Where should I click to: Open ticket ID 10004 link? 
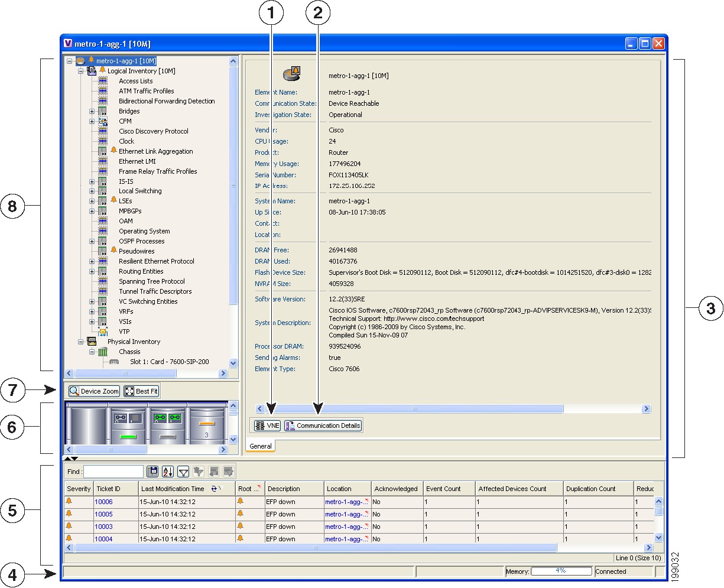[x=103, y=539]
